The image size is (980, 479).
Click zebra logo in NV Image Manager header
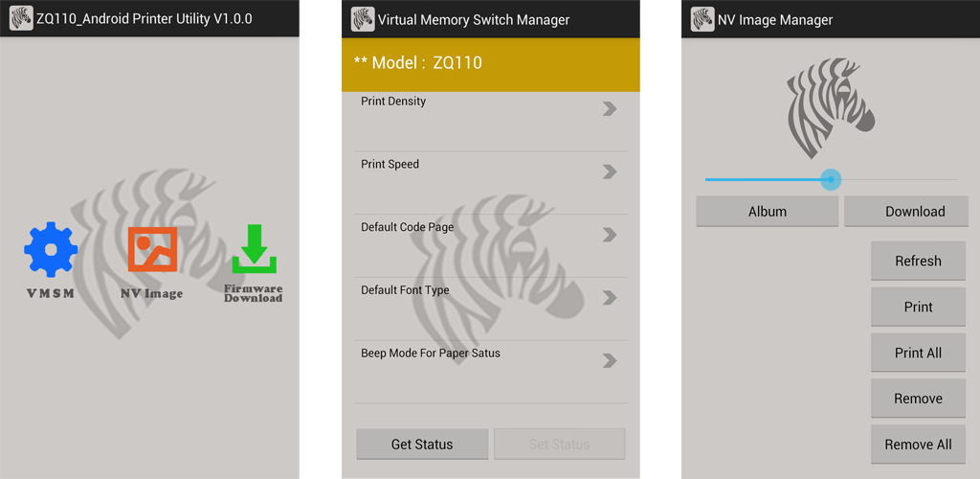[702, 19]
